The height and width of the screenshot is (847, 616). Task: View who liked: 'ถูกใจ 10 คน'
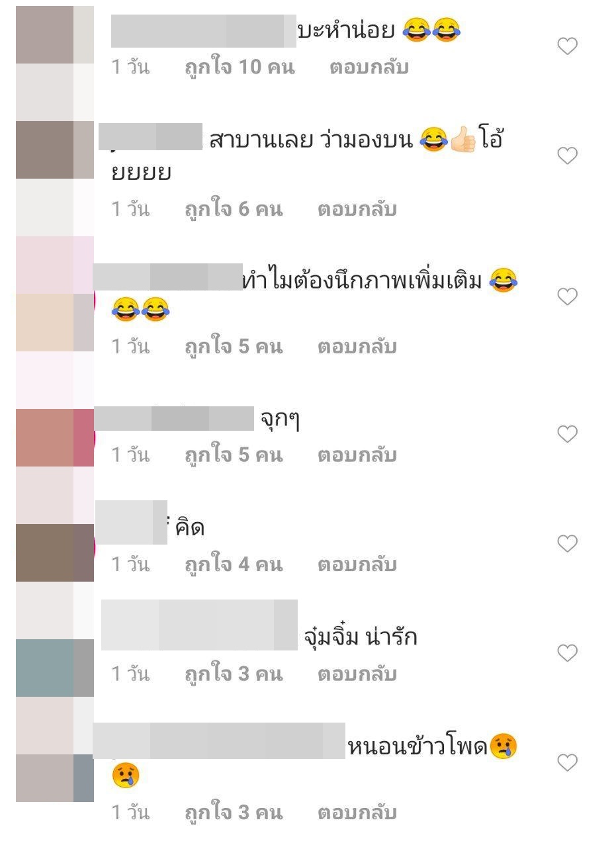pyautogui.click(x=240, y=67)
